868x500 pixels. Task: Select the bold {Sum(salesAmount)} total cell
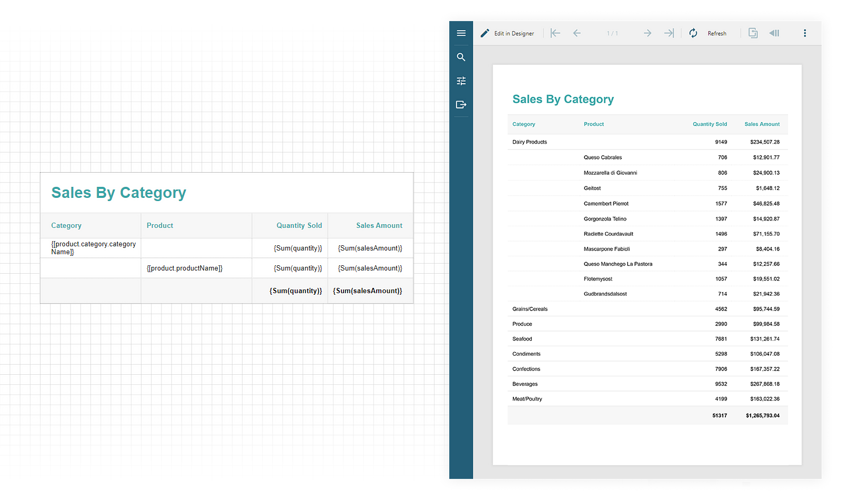point(370,291)
